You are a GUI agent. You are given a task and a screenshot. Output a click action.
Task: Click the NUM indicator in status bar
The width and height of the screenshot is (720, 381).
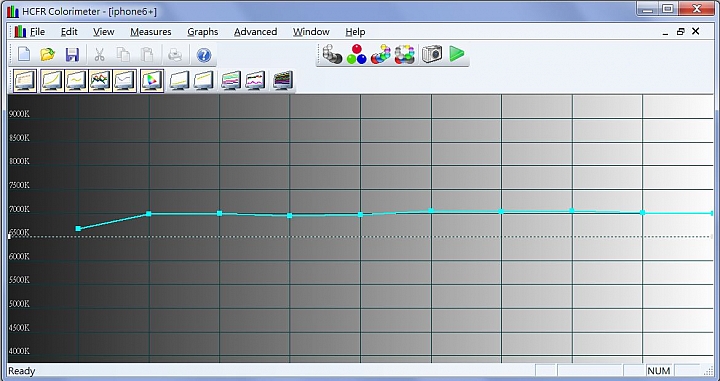[658, 371]
